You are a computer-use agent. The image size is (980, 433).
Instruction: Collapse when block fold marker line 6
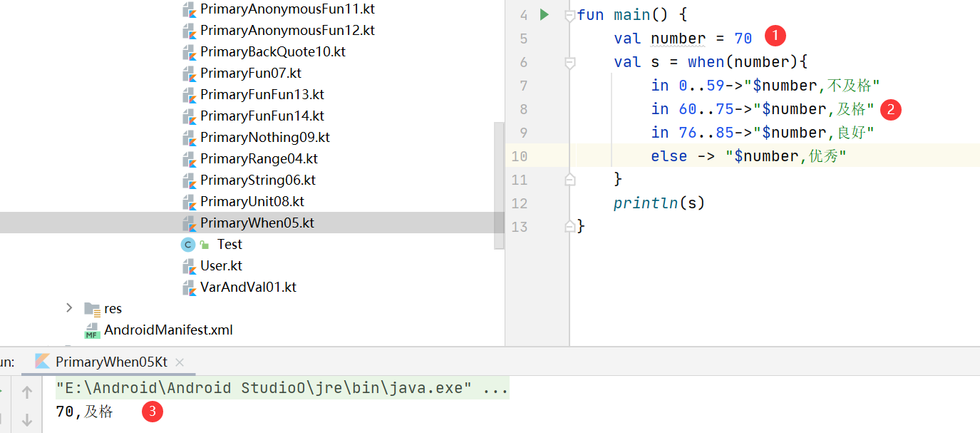click(x=569, y=63)
